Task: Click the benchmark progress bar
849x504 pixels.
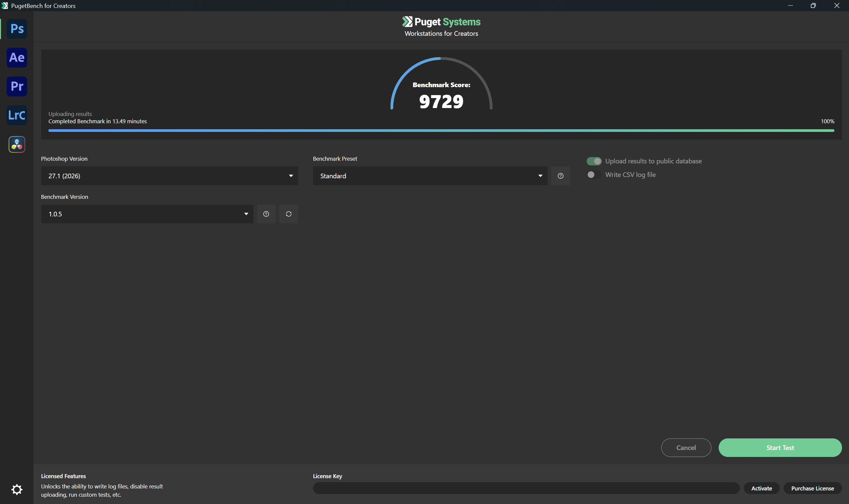Action: [x=441, y=131]
